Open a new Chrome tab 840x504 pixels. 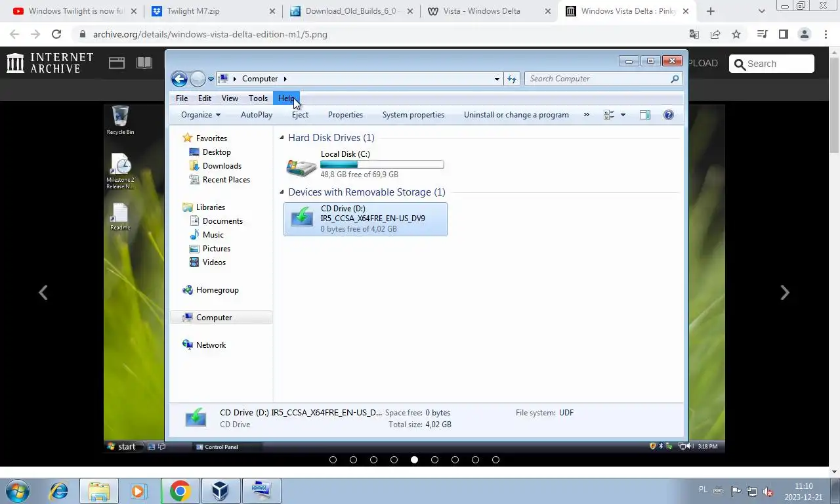[710, 11]
